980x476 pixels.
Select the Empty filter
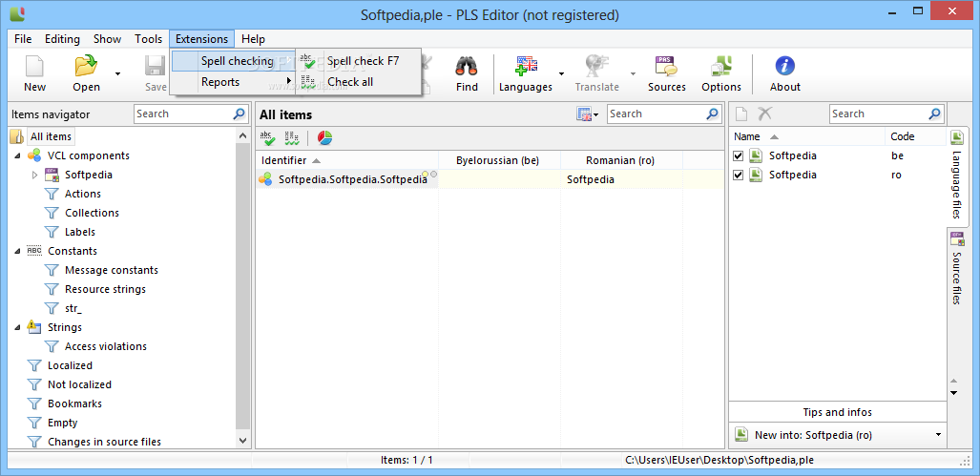click(62, 423)
